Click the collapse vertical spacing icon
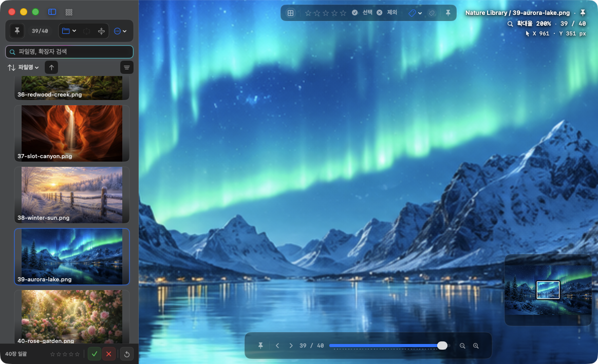 coord(101,31)
